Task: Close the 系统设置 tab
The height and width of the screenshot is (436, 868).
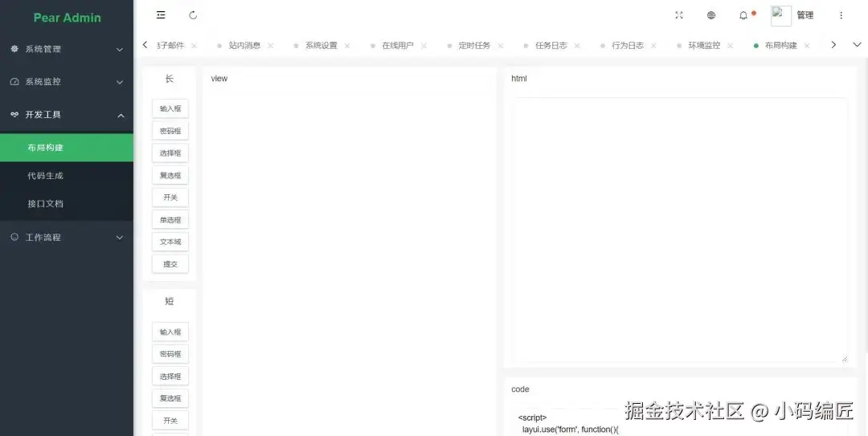Action: (347, 46)
